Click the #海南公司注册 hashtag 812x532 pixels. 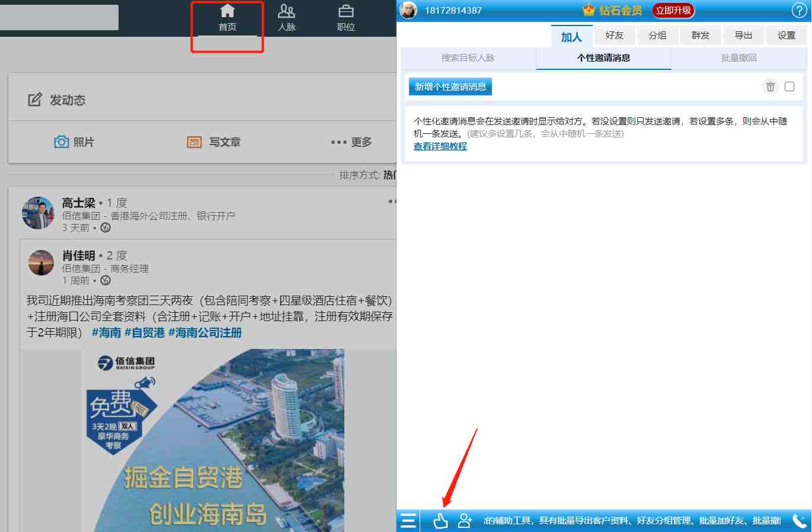(205, 333)
